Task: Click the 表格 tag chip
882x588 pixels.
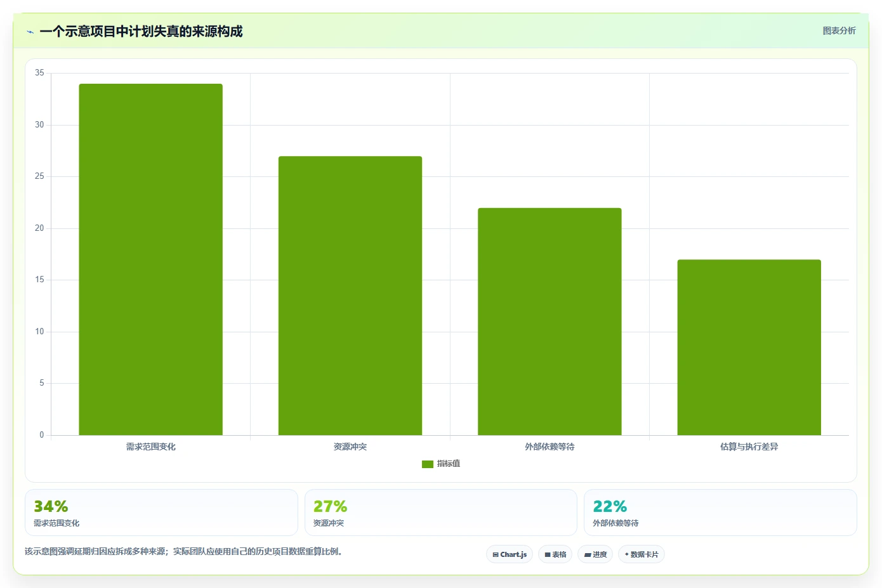Action: click(x=555, y=554)
